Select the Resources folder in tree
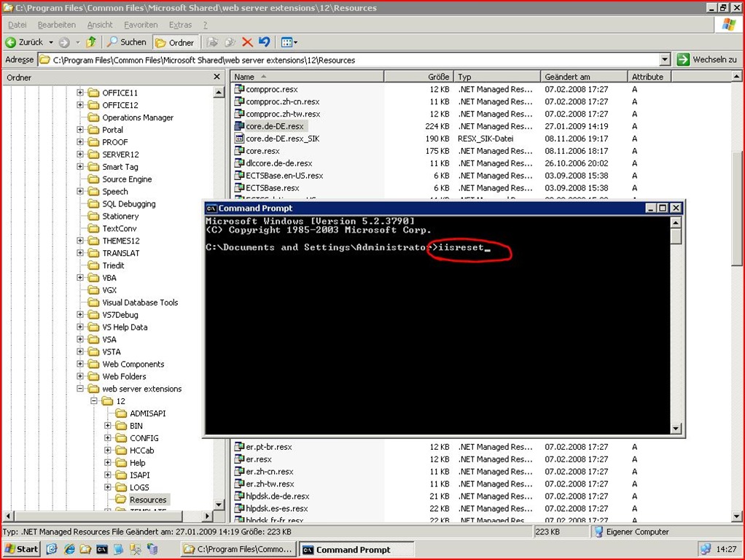Image resolution: width=745 pixels, height=560 pixels. pyautogui.click(x=148, y=499)
